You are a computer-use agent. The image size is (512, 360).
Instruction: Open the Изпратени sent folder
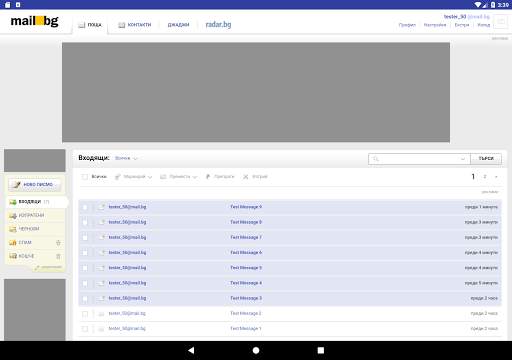(x=27, y=216)
